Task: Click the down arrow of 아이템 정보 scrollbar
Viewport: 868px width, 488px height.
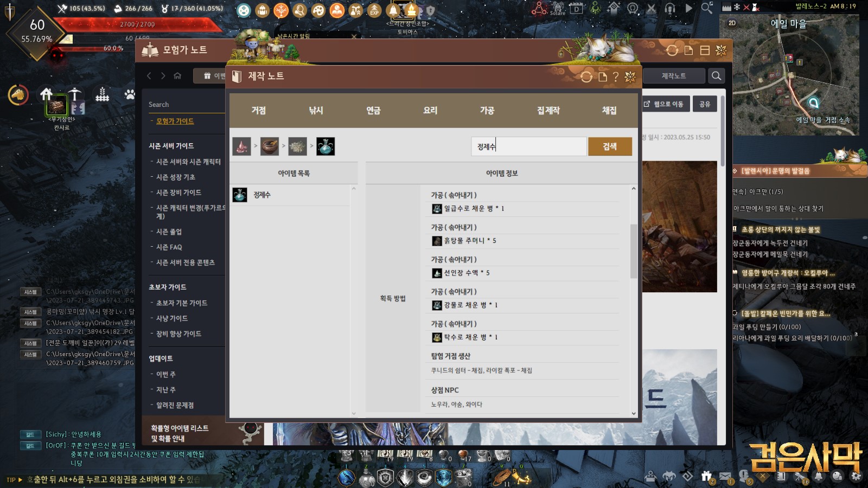Action: 633,413
